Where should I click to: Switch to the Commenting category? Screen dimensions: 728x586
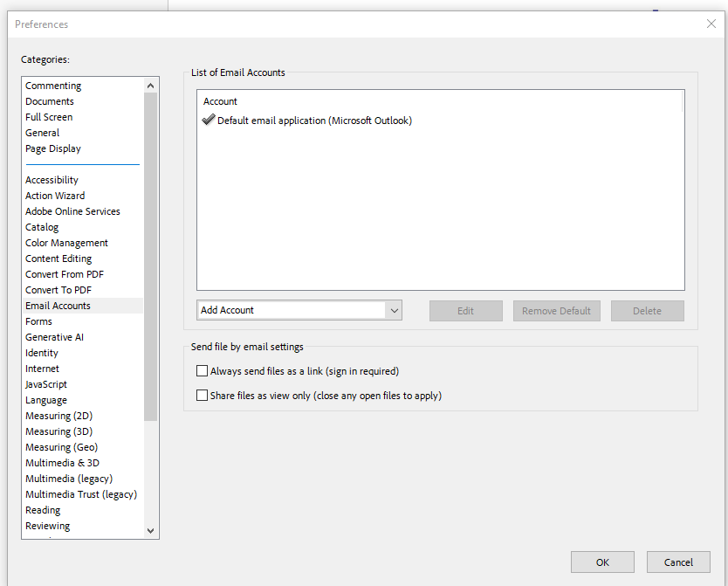tap(53, 85)
